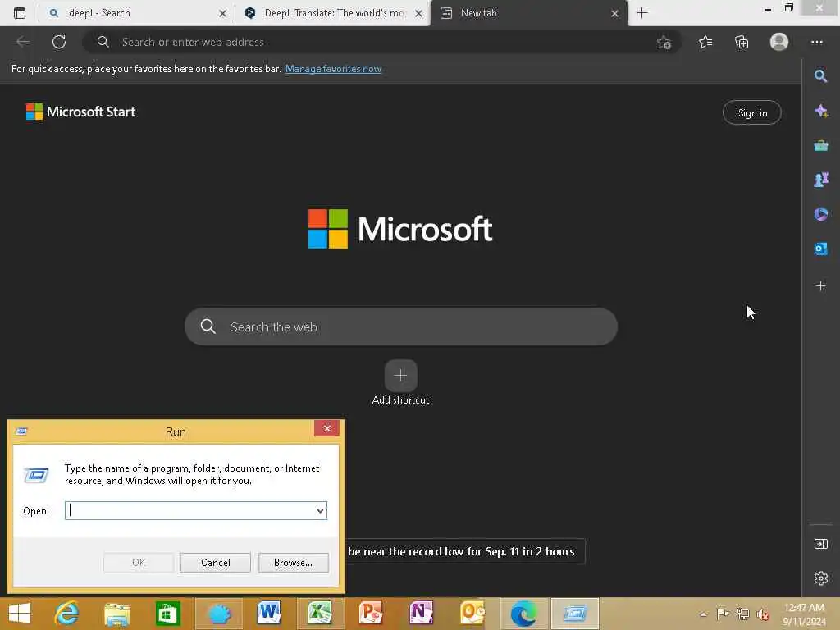Click Cancel in the Run dialog

(216, 563)
